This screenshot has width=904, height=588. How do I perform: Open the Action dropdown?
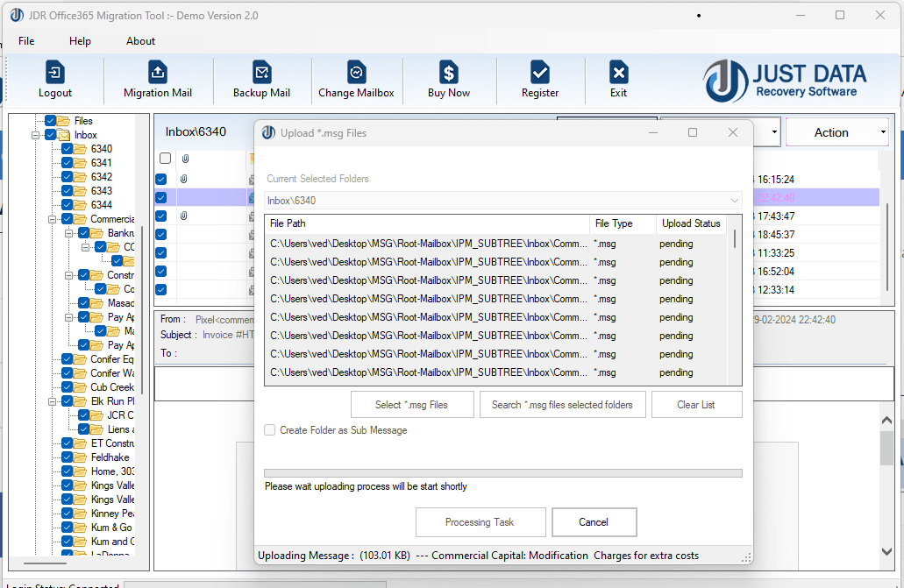click(837, 132)
